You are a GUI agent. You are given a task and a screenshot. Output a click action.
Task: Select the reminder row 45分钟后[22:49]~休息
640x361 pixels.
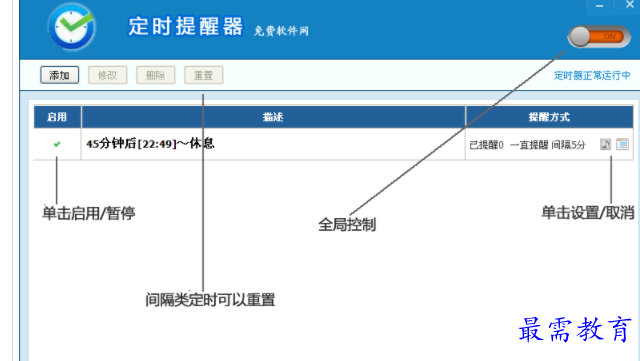(x=333, y=144)
